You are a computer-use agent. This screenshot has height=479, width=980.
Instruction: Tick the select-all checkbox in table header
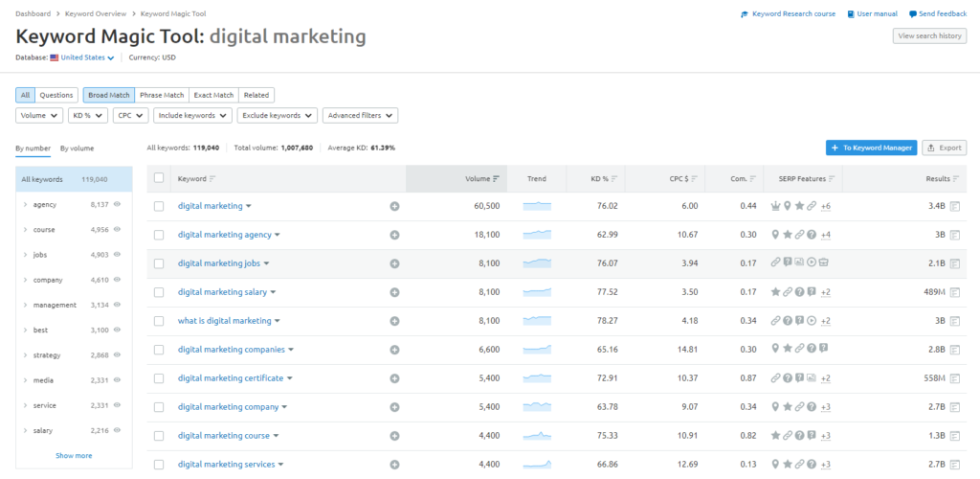[x=159, y=178]
